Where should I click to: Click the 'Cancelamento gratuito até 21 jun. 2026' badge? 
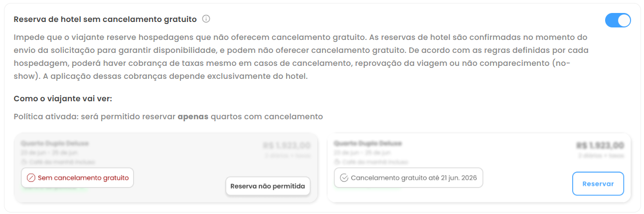click(408, 178)
